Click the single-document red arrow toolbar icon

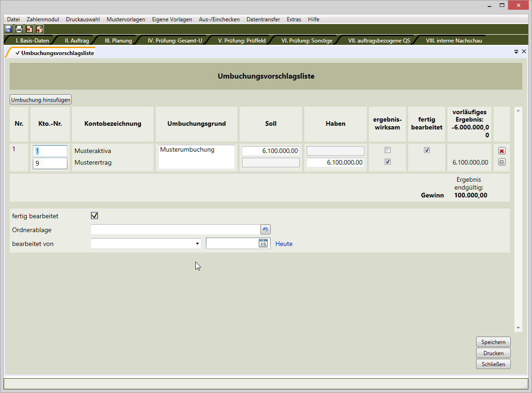29,29
